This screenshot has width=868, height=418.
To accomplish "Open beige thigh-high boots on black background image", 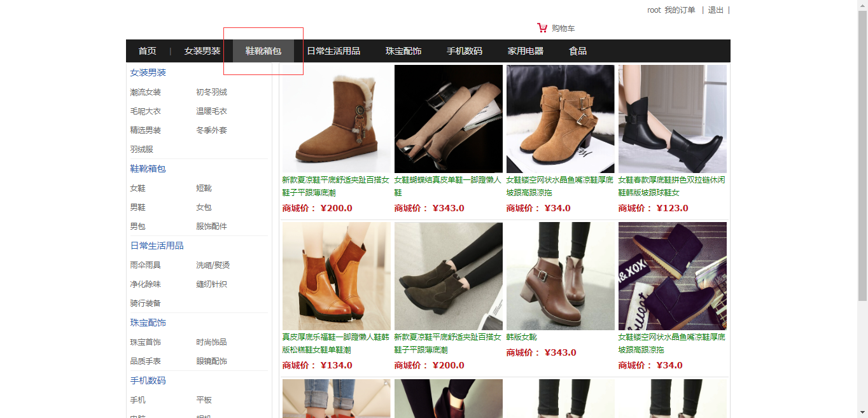I will tap(449, 119).
